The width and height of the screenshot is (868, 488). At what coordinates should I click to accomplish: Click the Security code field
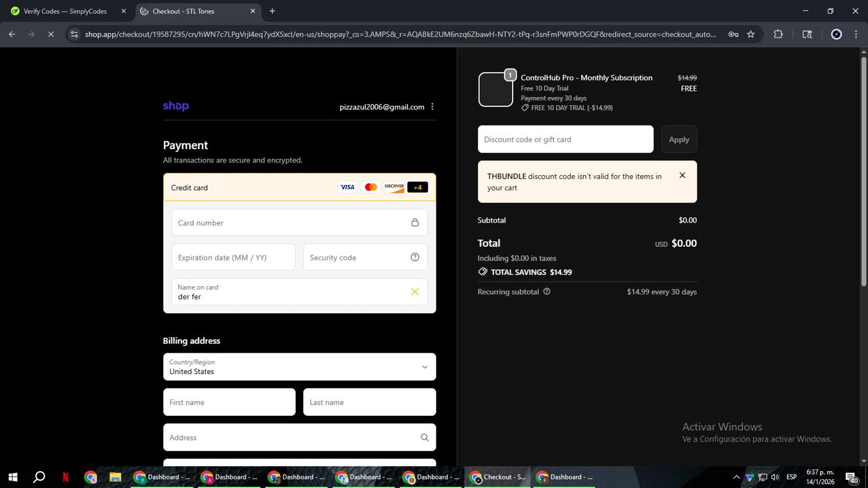[366, 257]
